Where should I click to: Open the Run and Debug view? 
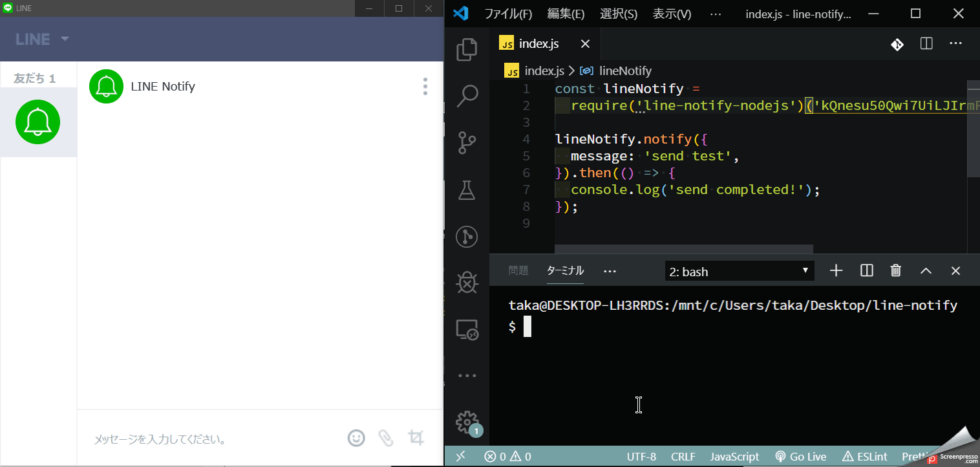click(467, 237)
